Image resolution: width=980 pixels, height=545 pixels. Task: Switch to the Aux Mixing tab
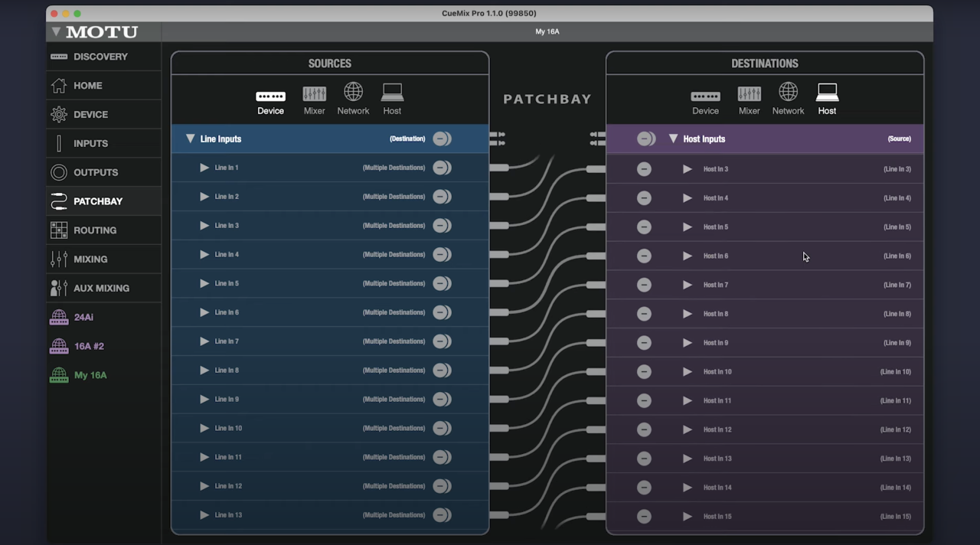tap(101, 288)
